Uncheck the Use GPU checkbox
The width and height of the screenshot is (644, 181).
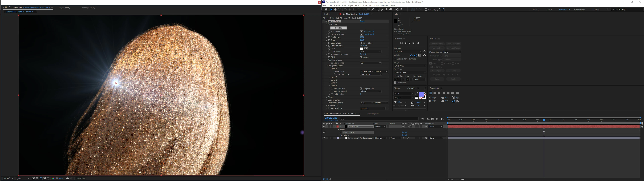click(x=361, y=57)
